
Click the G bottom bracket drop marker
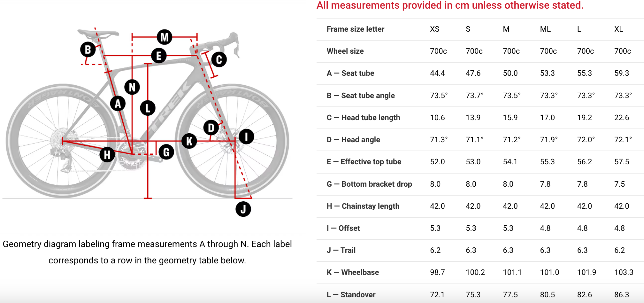[x=166, y=152]
